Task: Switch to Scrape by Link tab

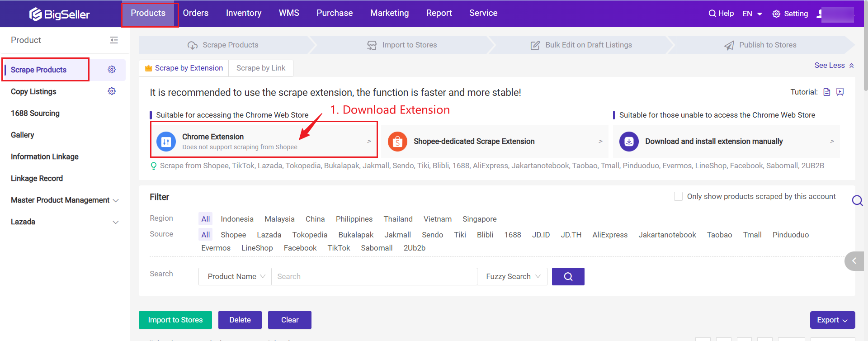Action: (261, 68)
